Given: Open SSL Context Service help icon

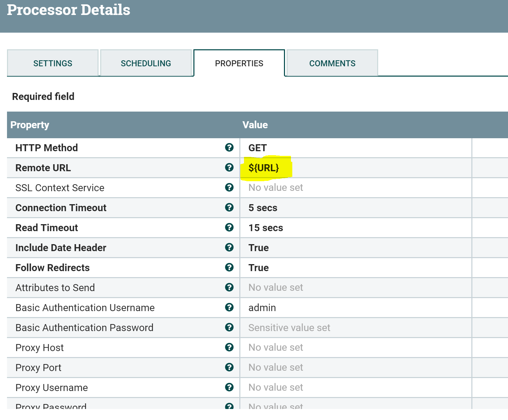Looking at the screenshot, I should coord(229,188).
